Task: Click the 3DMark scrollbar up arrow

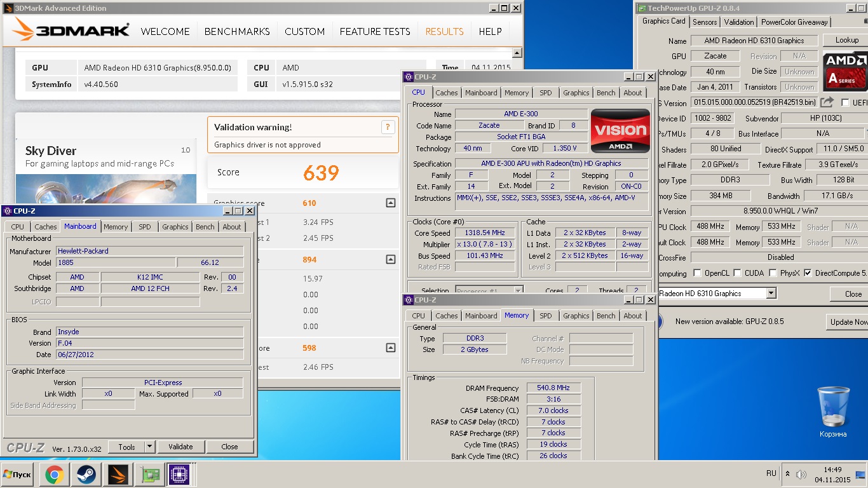Action: (x=517, y=53)
